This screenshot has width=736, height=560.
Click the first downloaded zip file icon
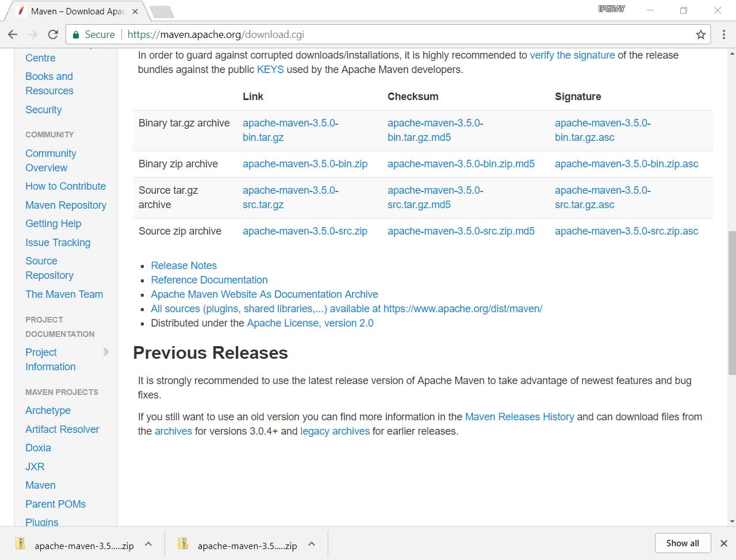(20, 543)
